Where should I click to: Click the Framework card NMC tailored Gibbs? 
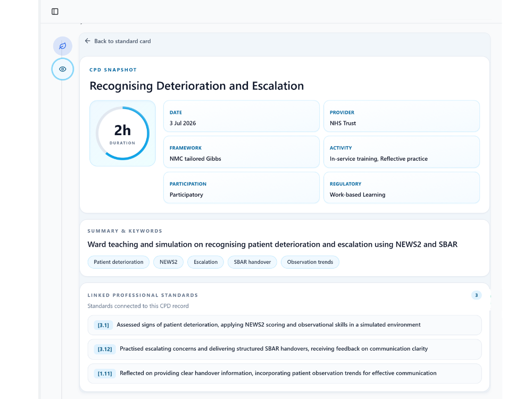point(241,152)
